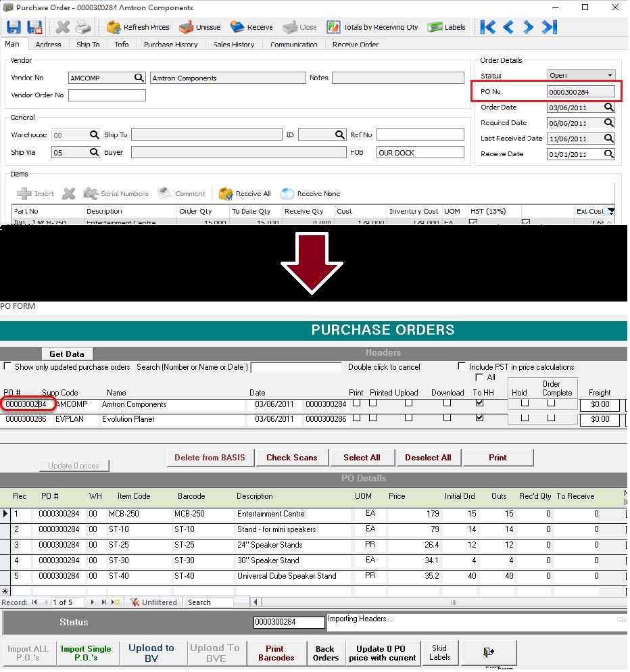
Task: Click Receive All in Items toolbar
Action: (245, 194)
